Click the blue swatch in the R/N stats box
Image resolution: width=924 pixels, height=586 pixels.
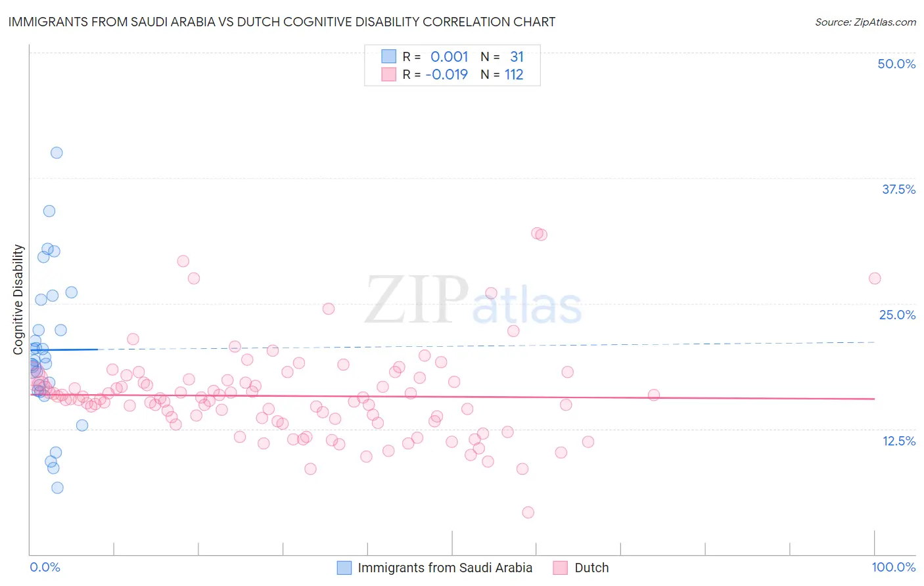[389, 56]
